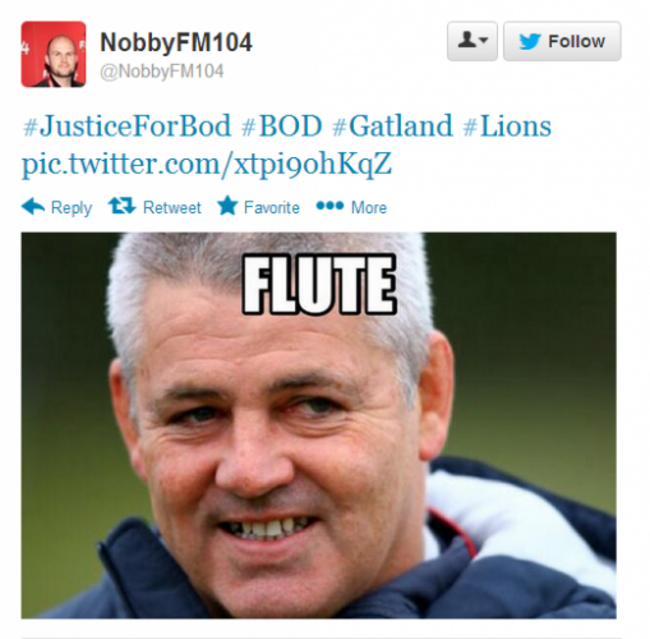Open the #Gatland hashtag
Screen dimensions: 650x639
[x=392, y=126]
